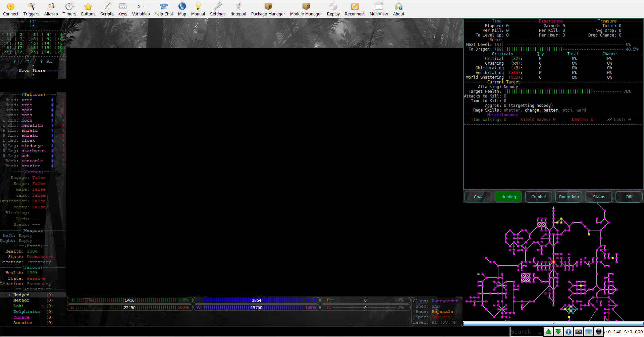This screenshot has height=337, width=644.
Task: Click the black bomb emergency stop icon
Action: click(x=599, y=332)
